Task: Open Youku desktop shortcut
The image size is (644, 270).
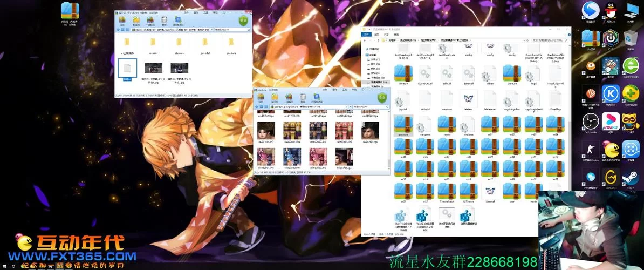Action: pos(611,123)
